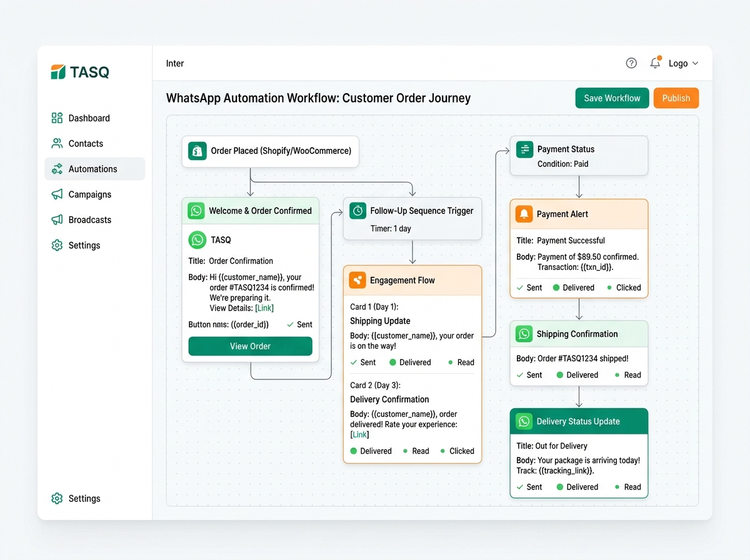Click 'Title: Payment Successful' text

point(561,241)
